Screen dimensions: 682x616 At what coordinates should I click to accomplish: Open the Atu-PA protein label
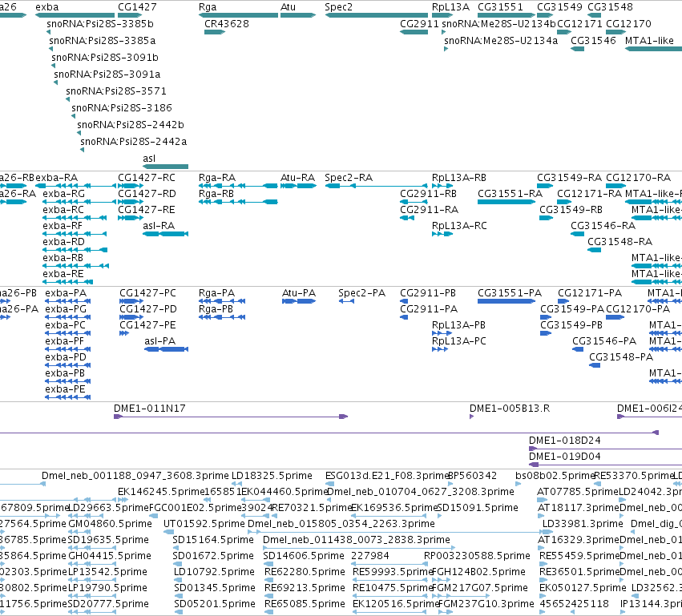[x=299, y=293]
